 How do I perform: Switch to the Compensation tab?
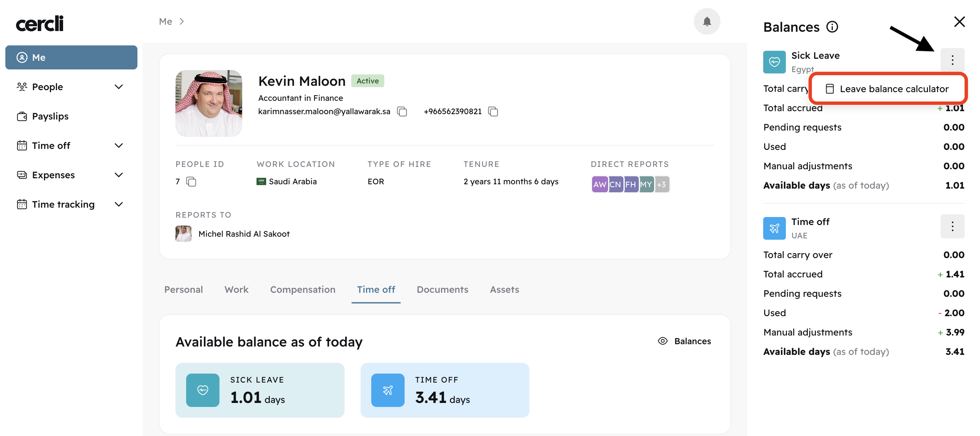303,289
